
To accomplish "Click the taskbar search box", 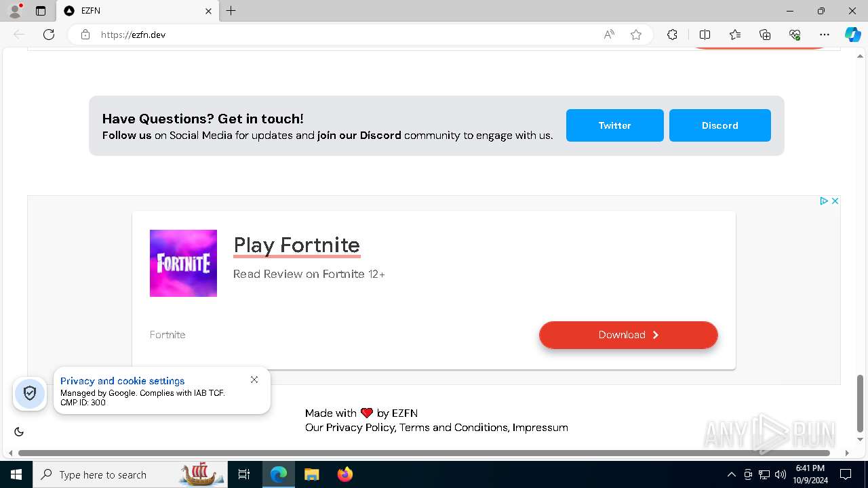I will tap(130, 474).
